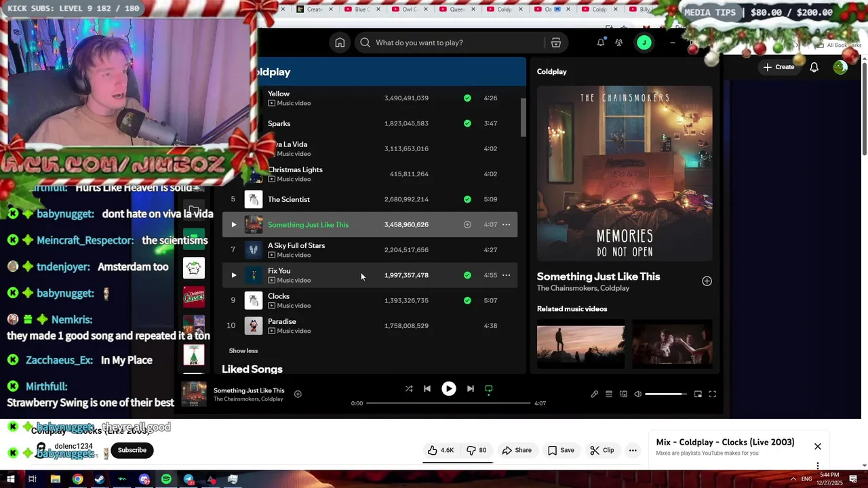Skip to previous track
The height and width of the screenshot is (488, 868).
point(427,389)
